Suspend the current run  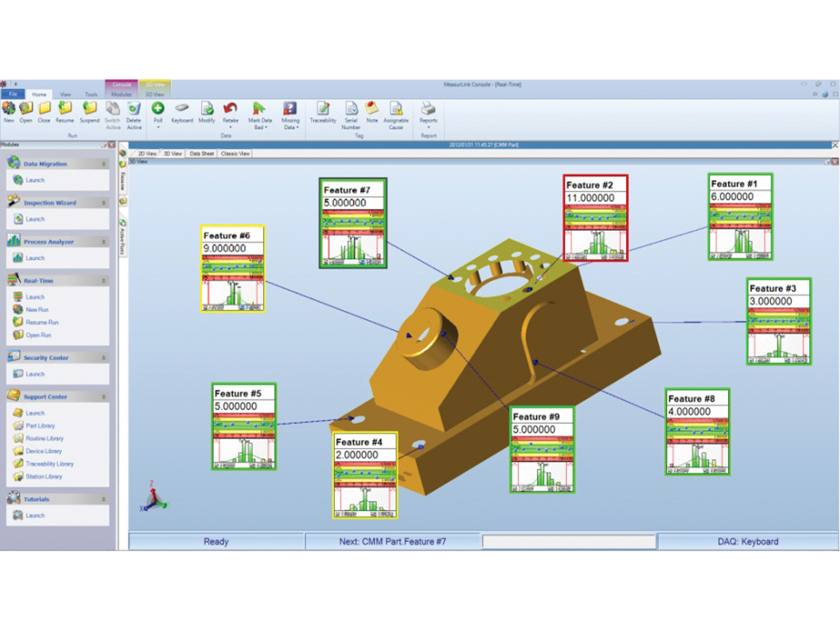[90, 109]
